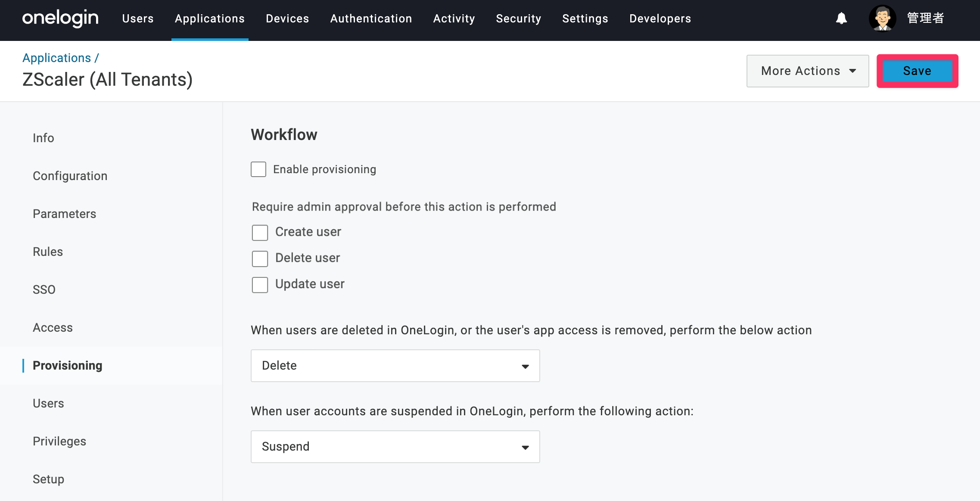Open the Delete action dropdown
This screenshot has height=501, width=980.
(x=395, y=366)
